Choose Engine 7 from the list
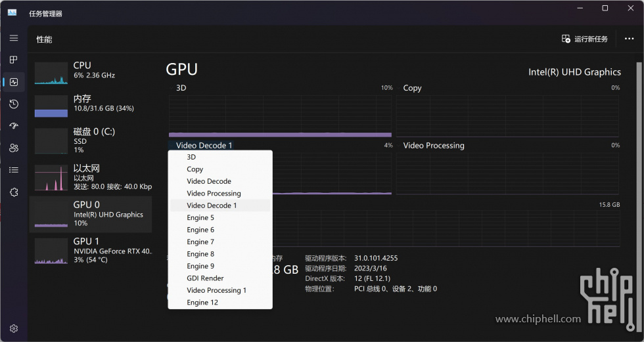The width and height of the screenshot is (644, 342). (x=220, y=242)
